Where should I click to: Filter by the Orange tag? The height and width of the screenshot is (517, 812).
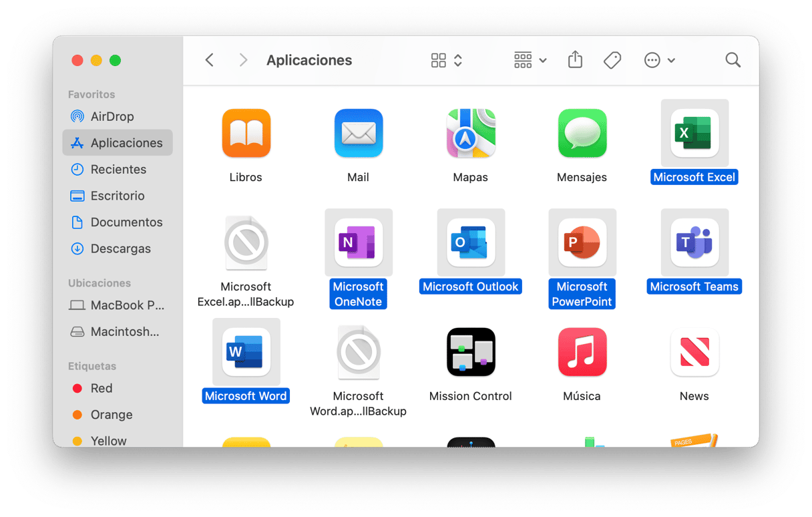[x=118, y=415]
